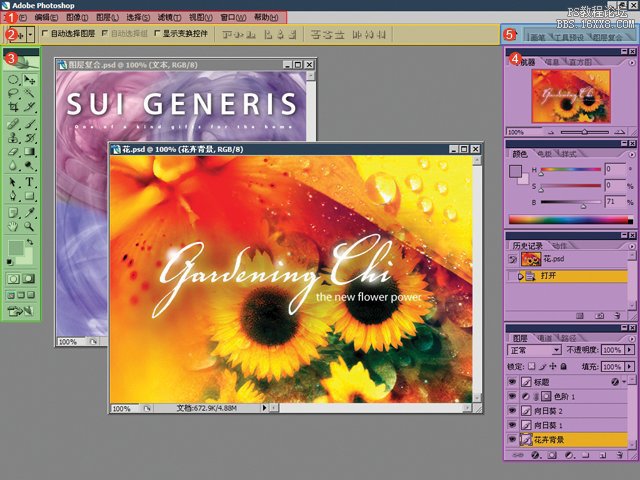Hide the 花卉背景 layer eye icon
Image resolution: width=640 pixels, height=480 pixels.
(513, 439)
